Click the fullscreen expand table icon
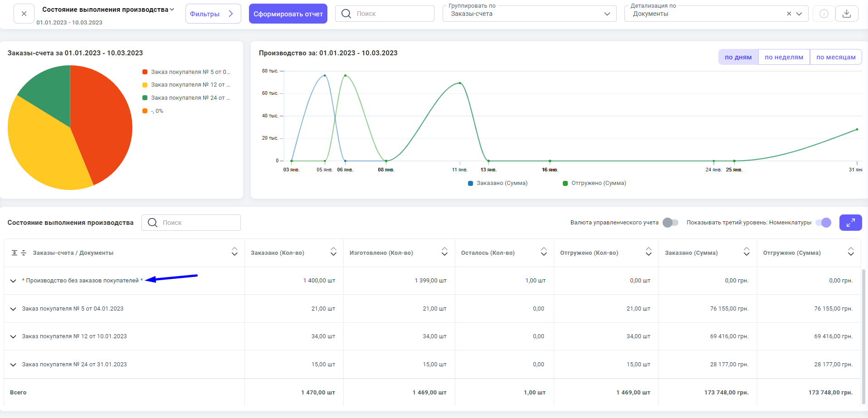The image size is (868, 418). coord(850,223)
